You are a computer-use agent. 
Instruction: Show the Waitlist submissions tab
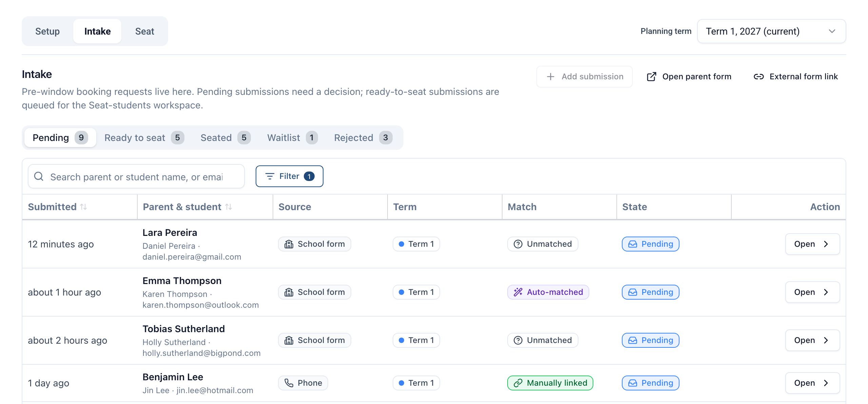pos(292,138)
